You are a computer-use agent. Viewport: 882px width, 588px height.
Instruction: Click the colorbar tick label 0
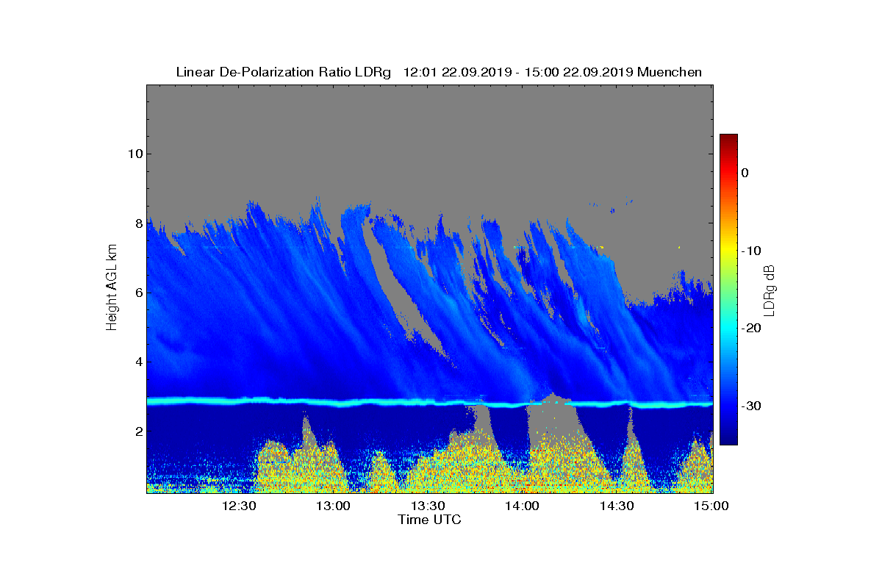745,173
